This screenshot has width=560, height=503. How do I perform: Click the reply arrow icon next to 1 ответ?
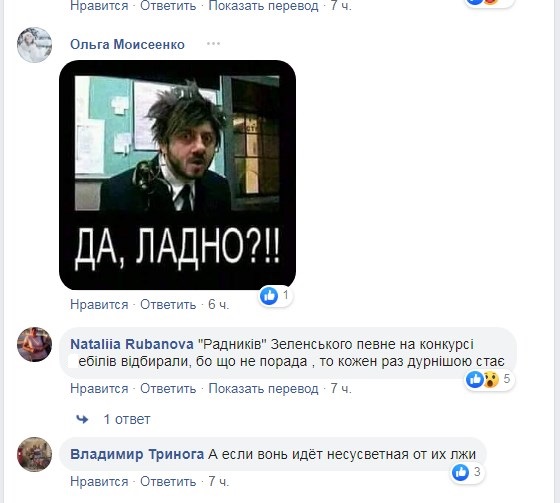[x=82, y=419]
